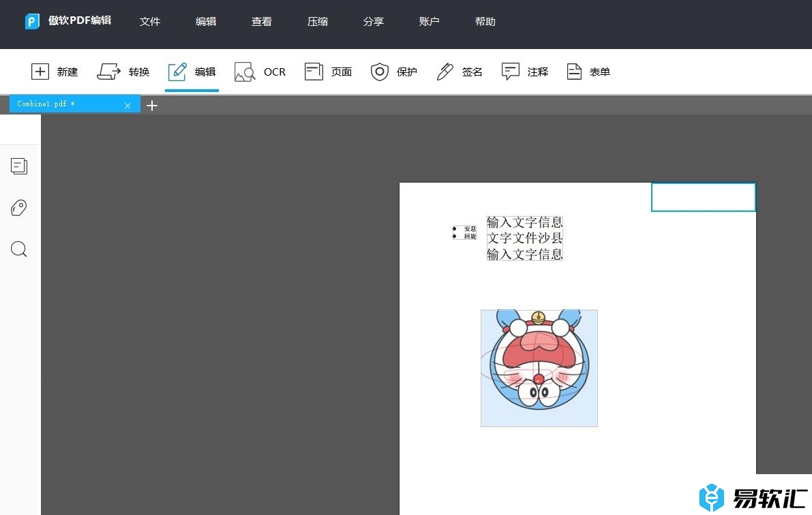
Task: Click the 保护 toolbar label
Action: click(x=407, y=72)
